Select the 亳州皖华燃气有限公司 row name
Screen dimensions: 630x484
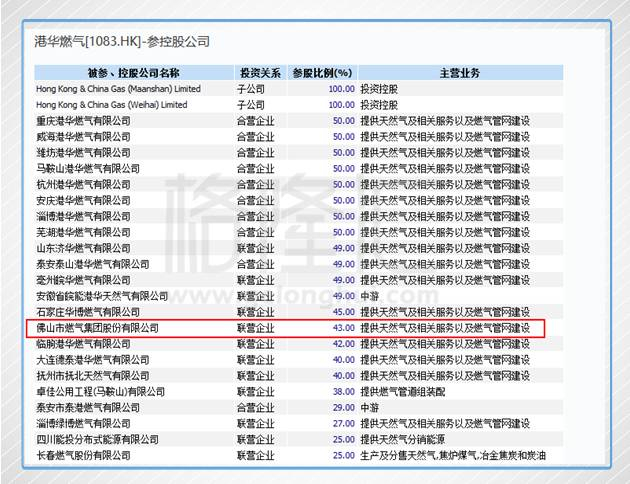[83, 280]
